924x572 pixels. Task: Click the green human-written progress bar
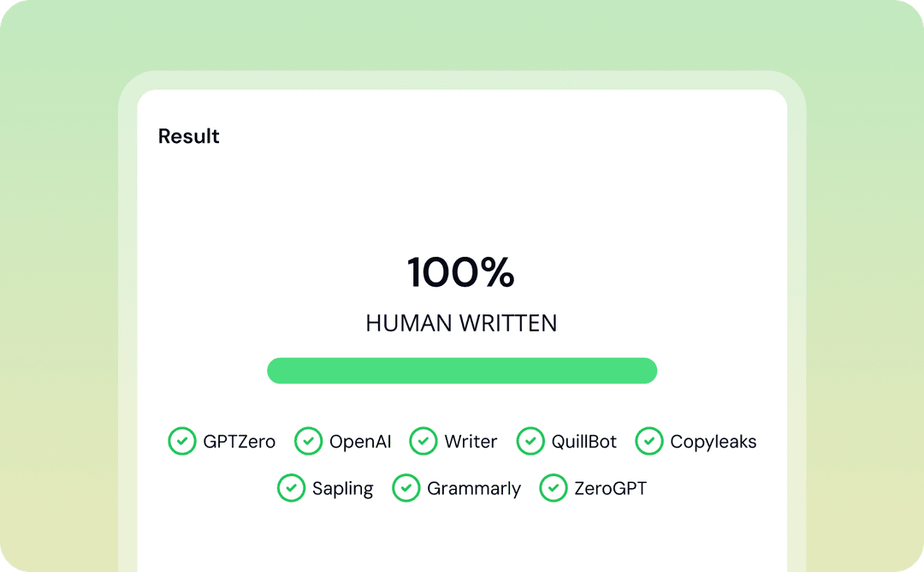click(x=462, y=371)
